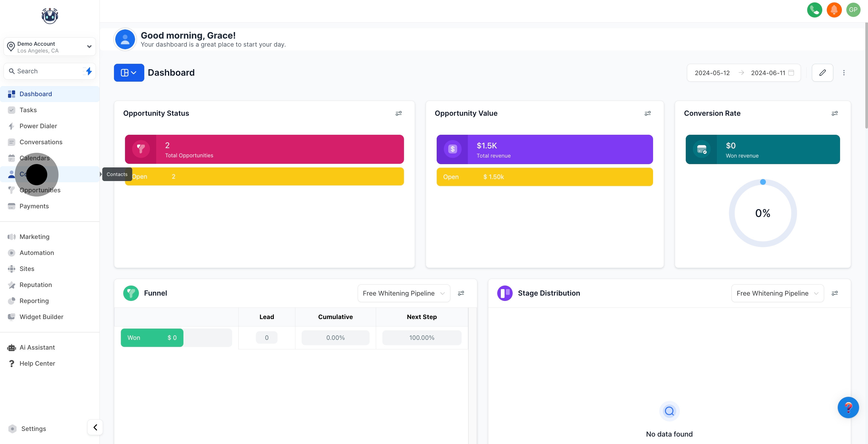This screenshot has height=444, width=868.
Task: Click the pencil edit dashboard icon
Action: pyautogui.click(x=822, y=73)
